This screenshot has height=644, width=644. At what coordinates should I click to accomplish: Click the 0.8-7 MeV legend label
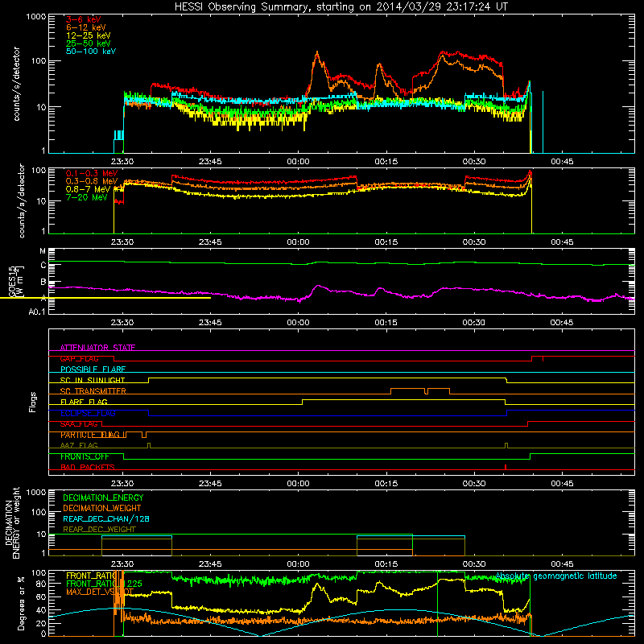click(x=87, y=189)
